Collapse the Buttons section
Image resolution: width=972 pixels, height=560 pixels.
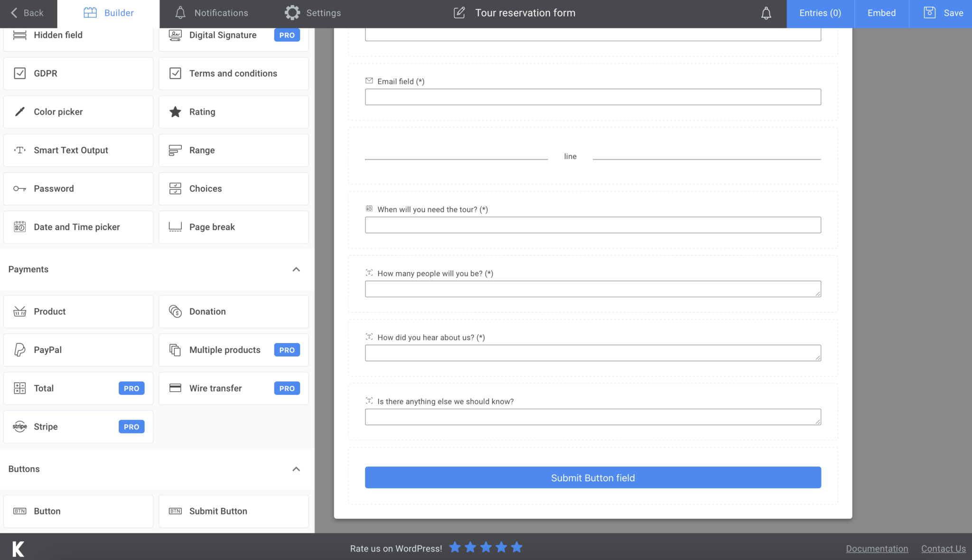pyautogui.click(x=296, y=469)
